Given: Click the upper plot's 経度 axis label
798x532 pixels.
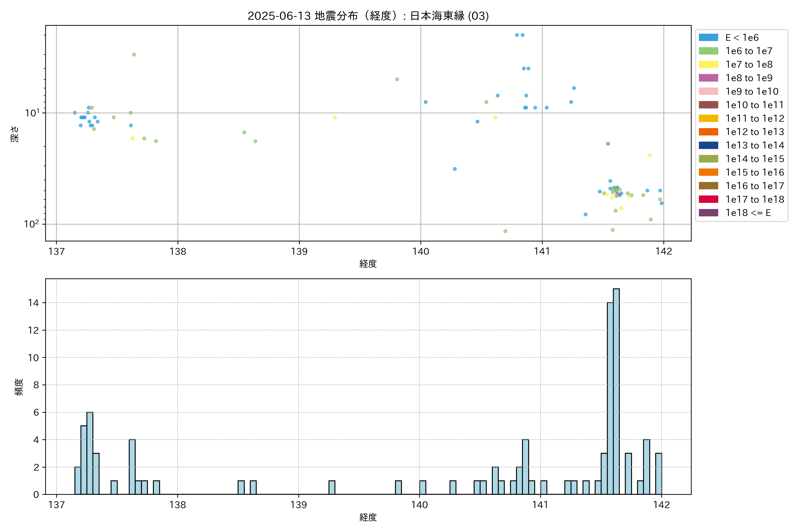Looking at the screenshot, I should 368,264.
